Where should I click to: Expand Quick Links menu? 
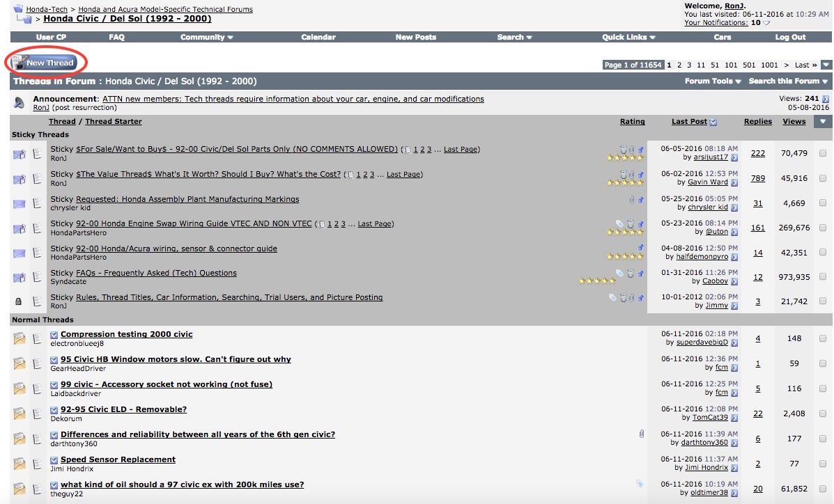(628, 37)
